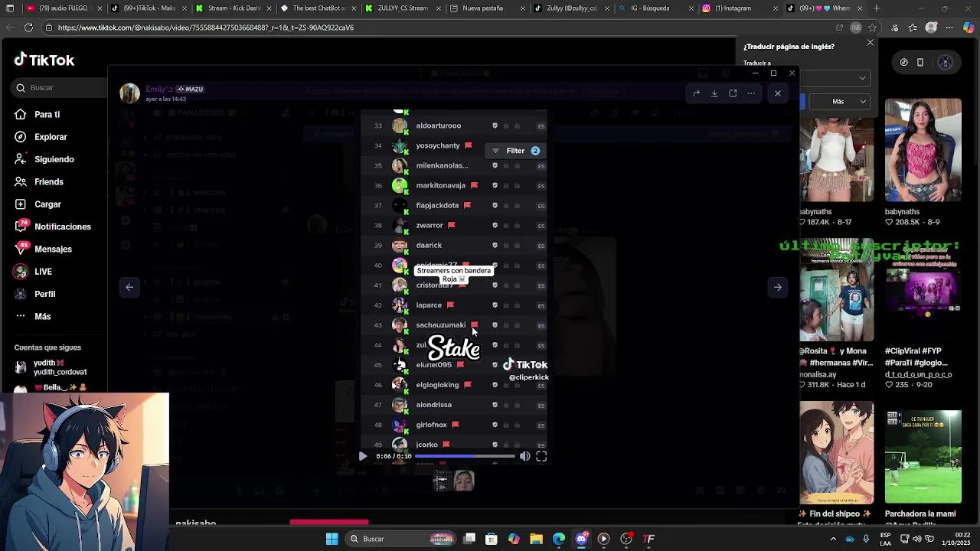The height and width of the screenshot is (551, 980).
Task: Click the Filter button in streamer list
Action: [x=515, y=151]
